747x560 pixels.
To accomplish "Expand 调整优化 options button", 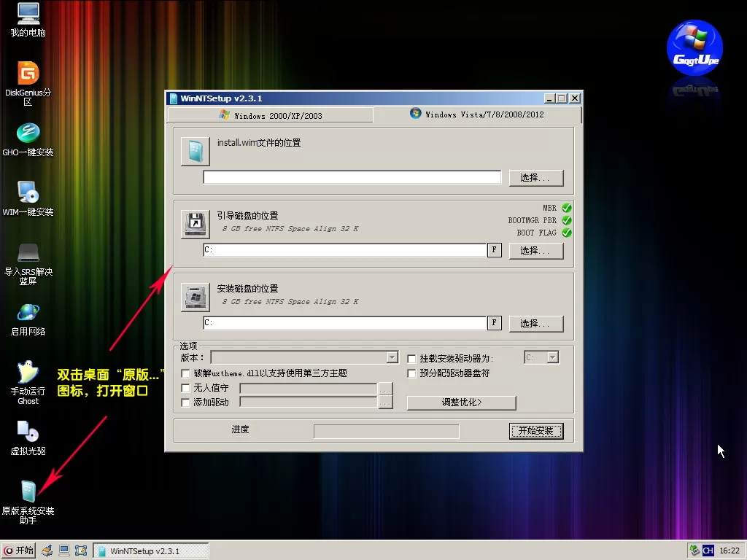I will 461,402.
